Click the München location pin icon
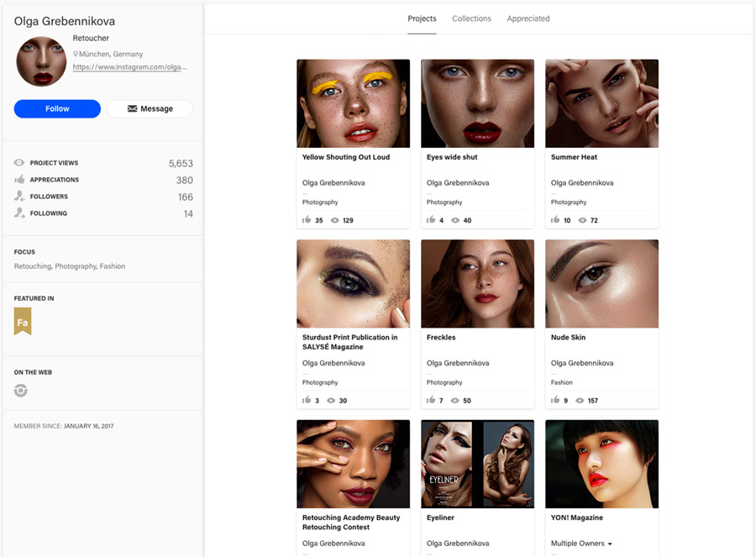This screenshot has height=557, width=756. (76, 54)
